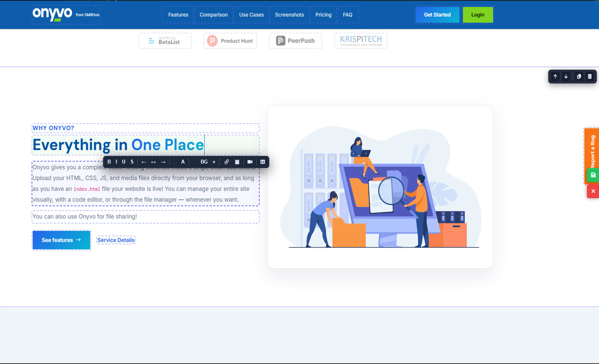
Task: Place cursor in 'Everything in One Place' heading
Action: [x=118, y=145]
